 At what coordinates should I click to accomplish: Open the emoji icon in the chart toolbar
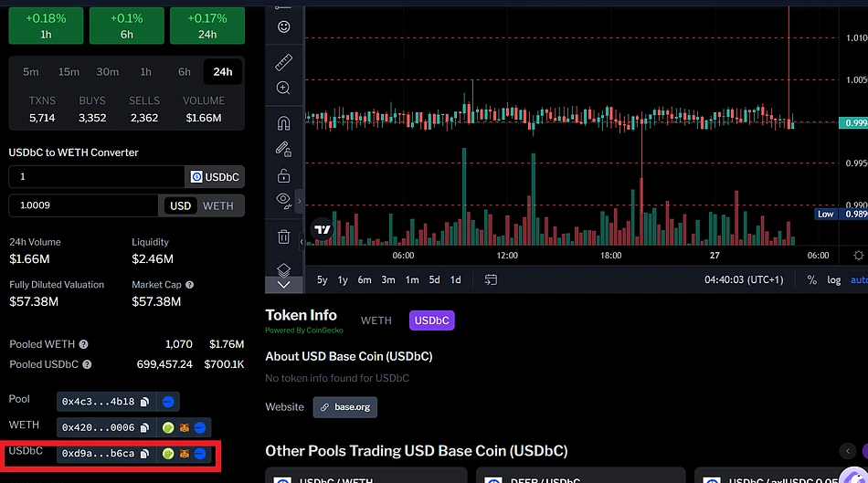[x=283, y=26]
